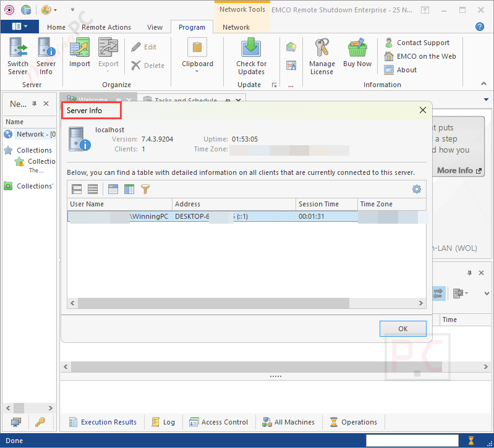Switch to Remote Actions tab
494x448 pixels.
point(106,27)
